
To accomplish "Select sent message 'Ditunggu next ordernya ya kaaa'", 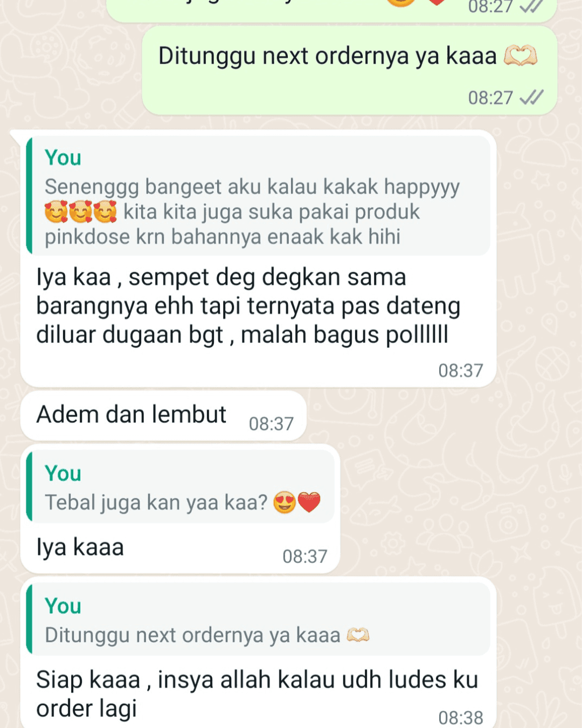I will 349,71.
